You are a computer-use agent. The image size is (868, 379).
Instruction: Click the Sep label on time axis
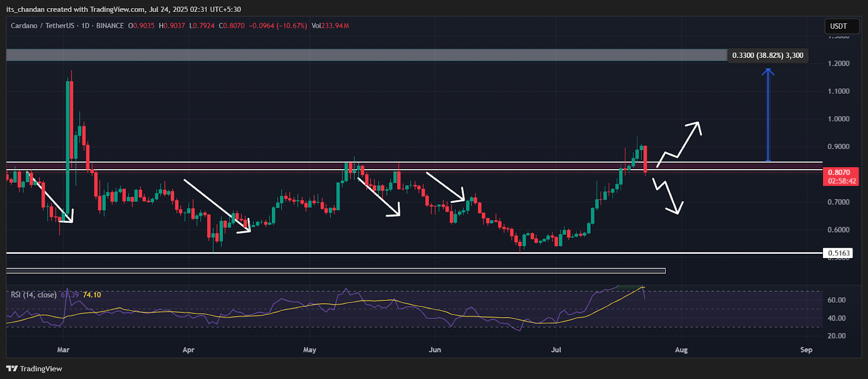806,350
